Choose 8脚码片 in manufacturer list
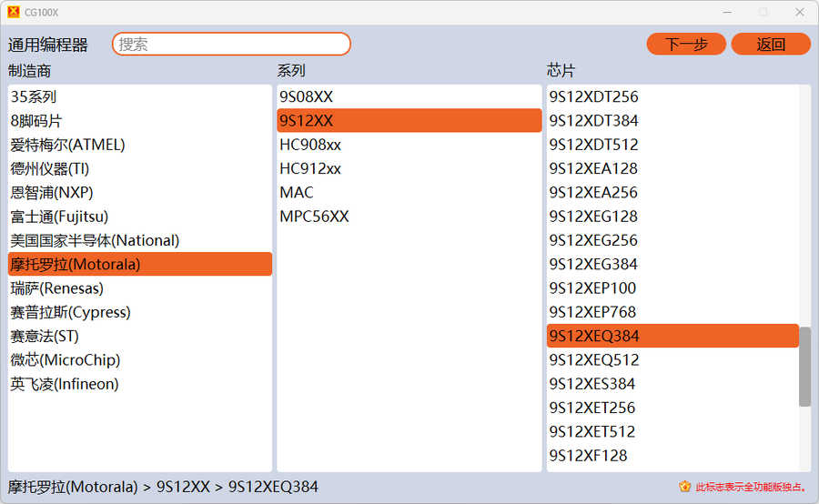The width and height of the screenshot is (819, 504). [36, 121]
